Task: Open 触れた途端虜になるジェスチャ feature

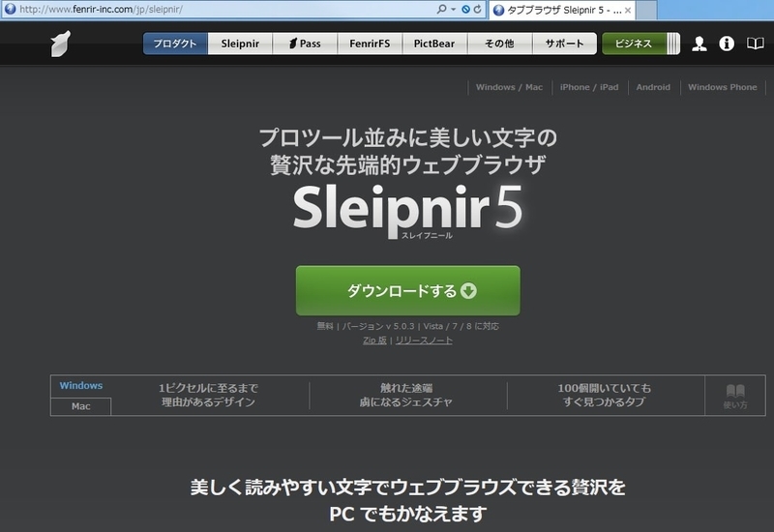Action: click(405, 396)
